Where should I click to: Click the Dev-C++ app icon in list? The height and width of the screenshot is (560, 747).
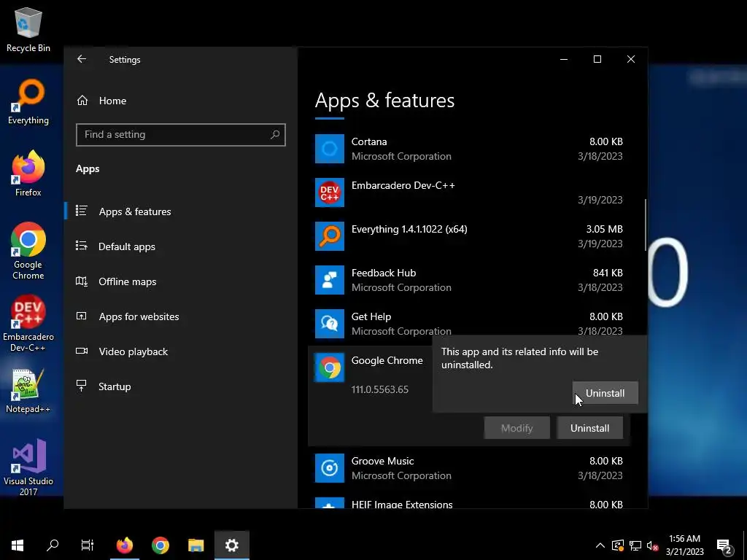pyautogui.click(x=330, y=192)
